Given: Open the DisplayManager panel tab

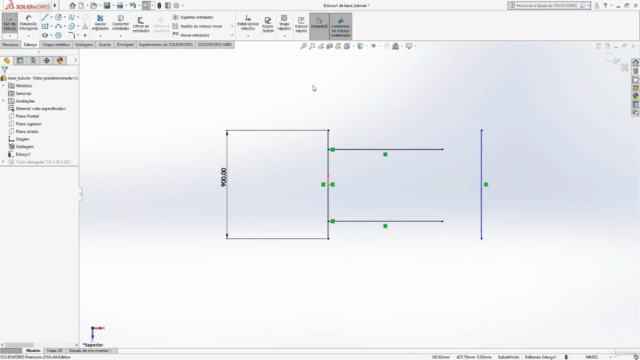Looking at the screenshot, I should point(60,60).
